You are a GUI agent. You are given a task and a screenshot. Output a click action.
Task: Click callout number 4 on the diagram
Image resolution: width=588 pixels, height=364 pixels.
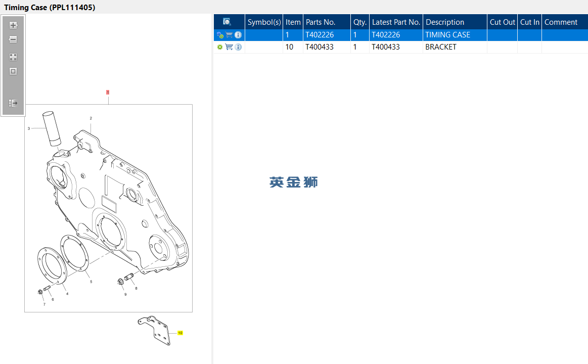tap(67, 294)
